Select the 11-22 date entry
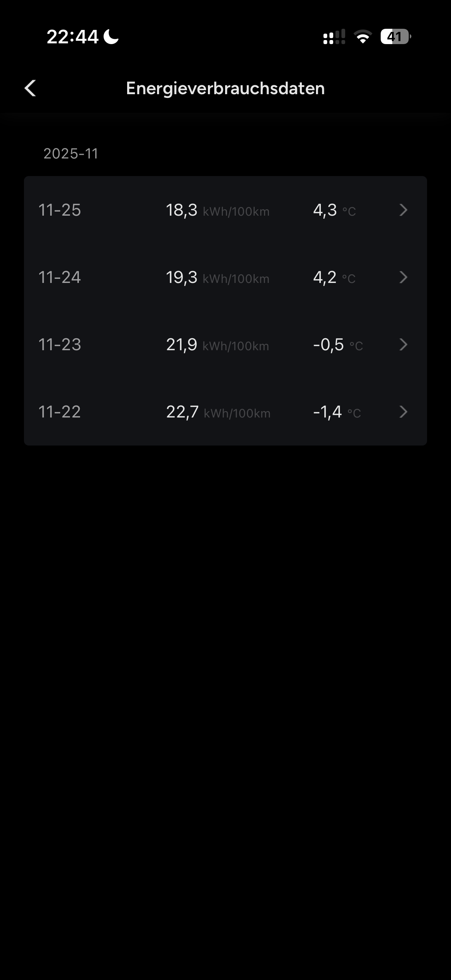 [x=60, y=412]
